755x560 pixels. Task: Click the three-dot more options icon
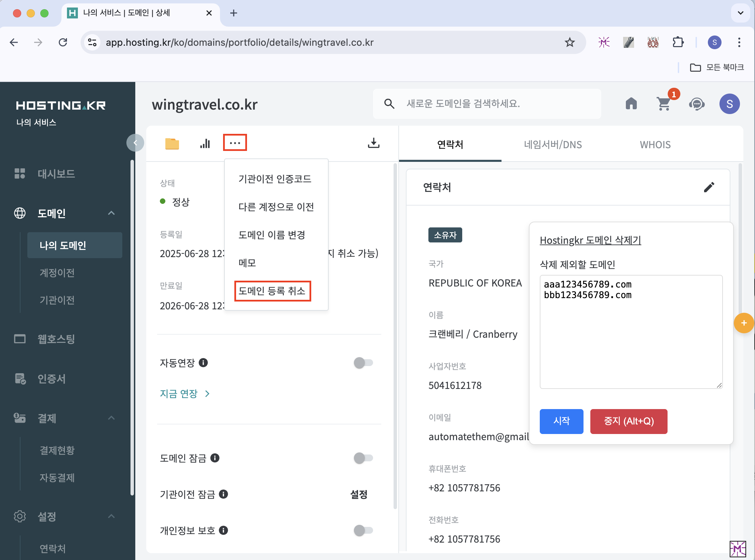[x=235, y=143]
